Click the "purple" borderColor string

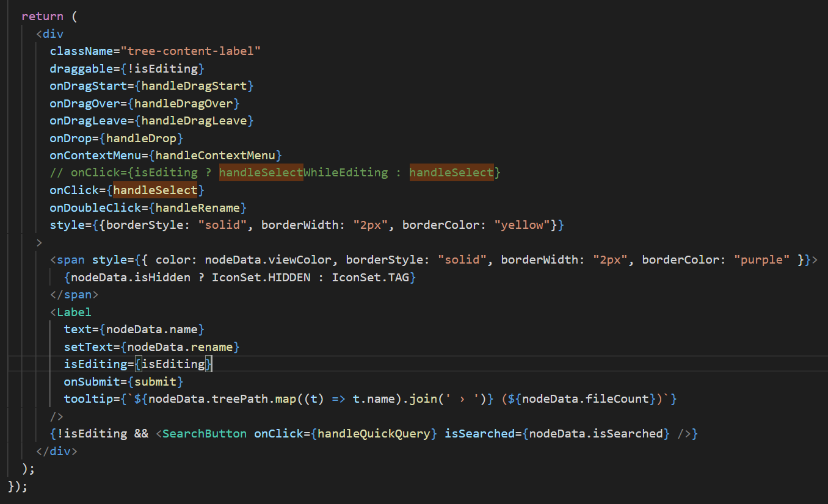760,259
